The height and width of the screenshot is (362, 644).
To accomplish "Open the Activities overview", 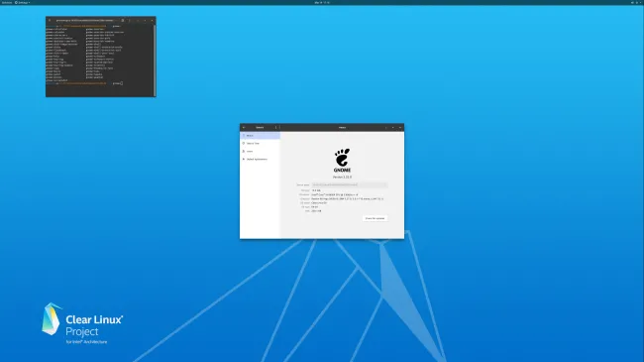I will 7,2.
